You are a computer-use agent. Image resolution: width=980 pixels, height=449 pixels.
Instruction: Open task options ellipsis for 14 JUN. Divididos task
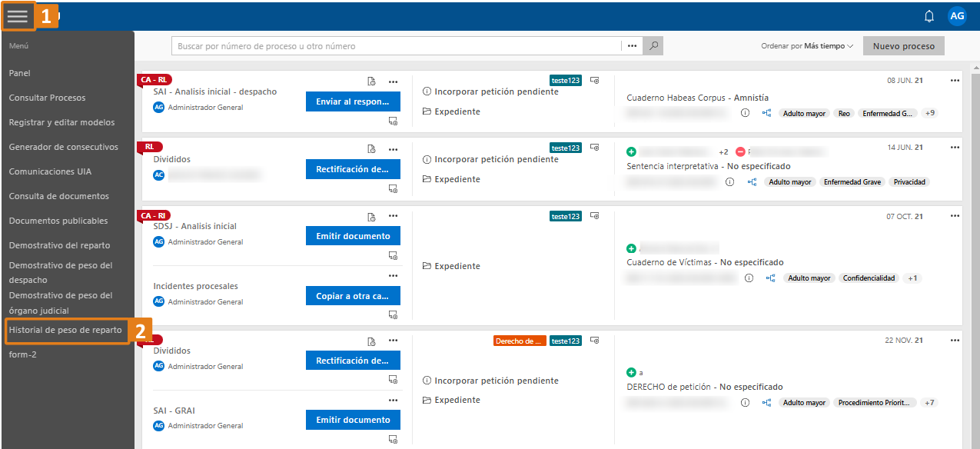click(394, 149)
